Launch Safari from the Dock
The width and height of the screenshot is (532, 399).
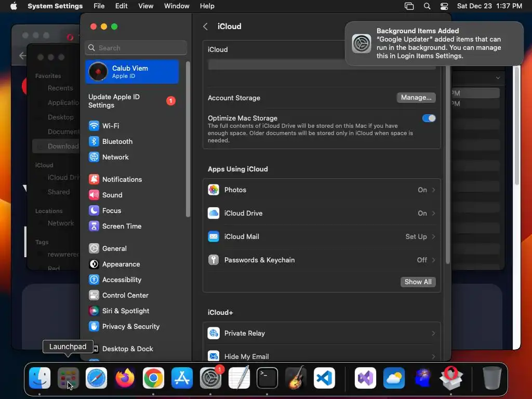point(96,378)
